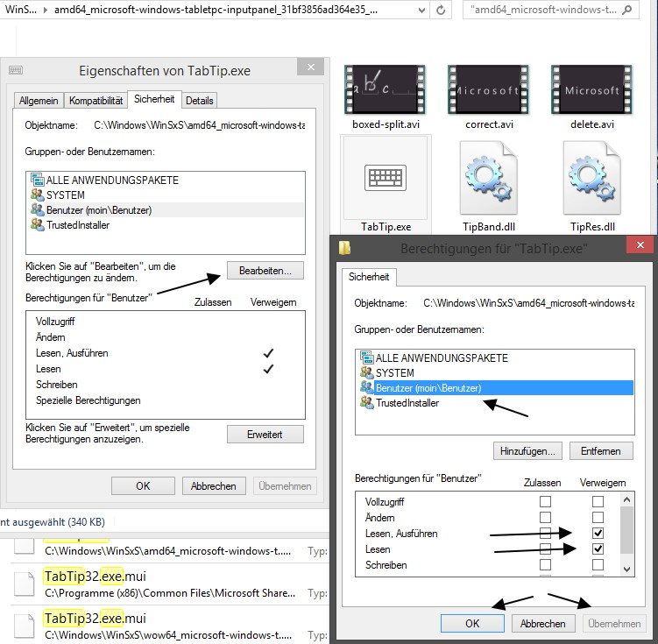Click OK in the Berechtigungen dialog
This screenshot has height=644, width=658.
(x=472, y=624)
